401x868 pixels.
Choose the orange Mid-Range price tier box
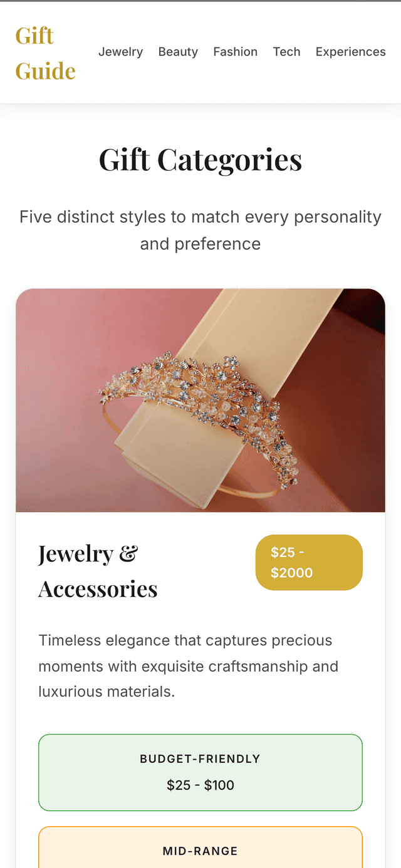click(x=200, y=847)
